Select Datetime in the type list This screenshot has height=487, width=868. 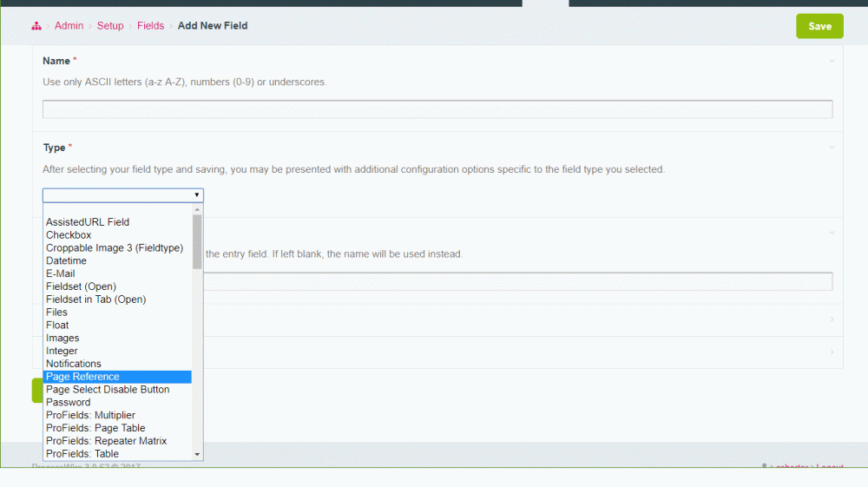66,260
